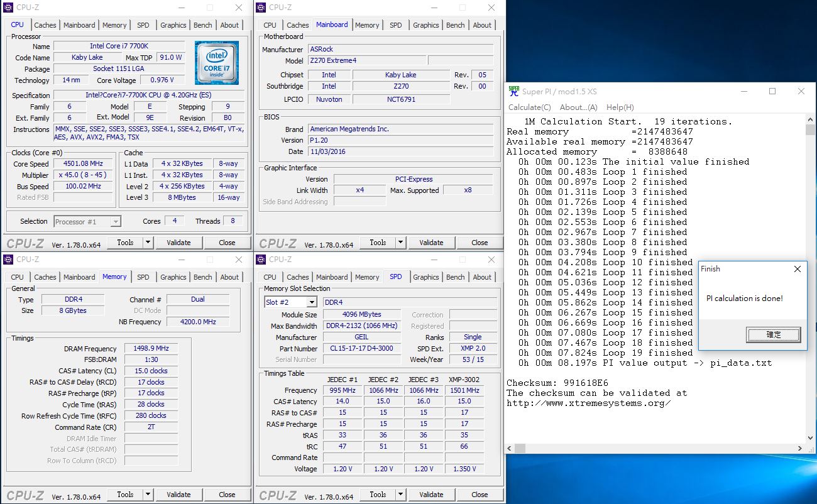The image size is (817, 504).
Task: Click Close button in CPU-Z SPD window
Action: coord(480,495)
